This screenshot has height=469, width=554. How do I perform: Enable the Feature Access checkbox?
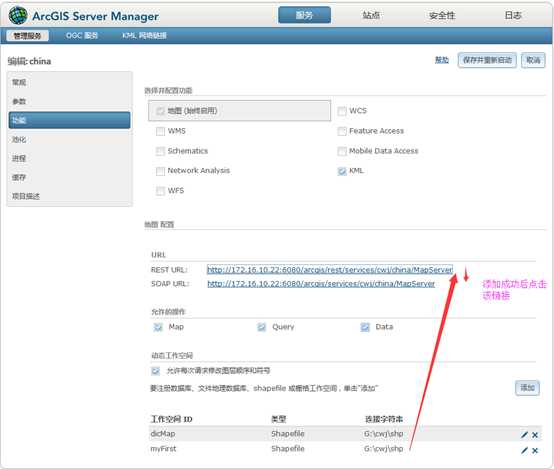pos(342,131)
